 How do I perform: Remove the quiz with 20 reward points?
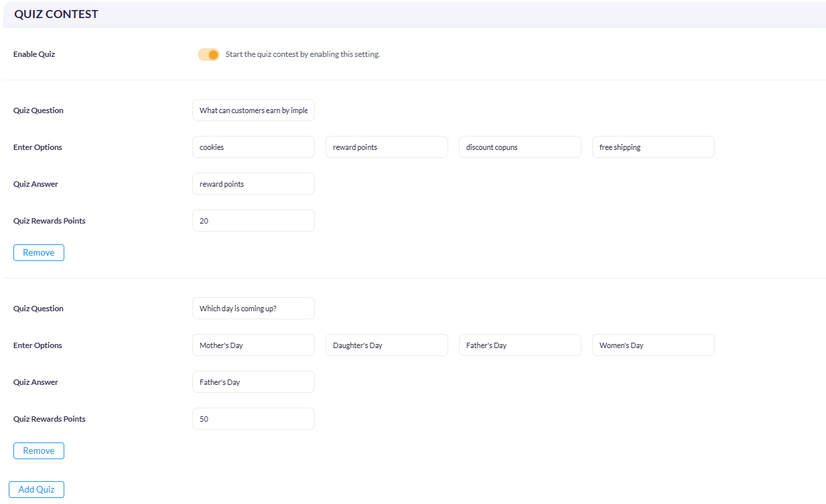[x=39, y=252]
